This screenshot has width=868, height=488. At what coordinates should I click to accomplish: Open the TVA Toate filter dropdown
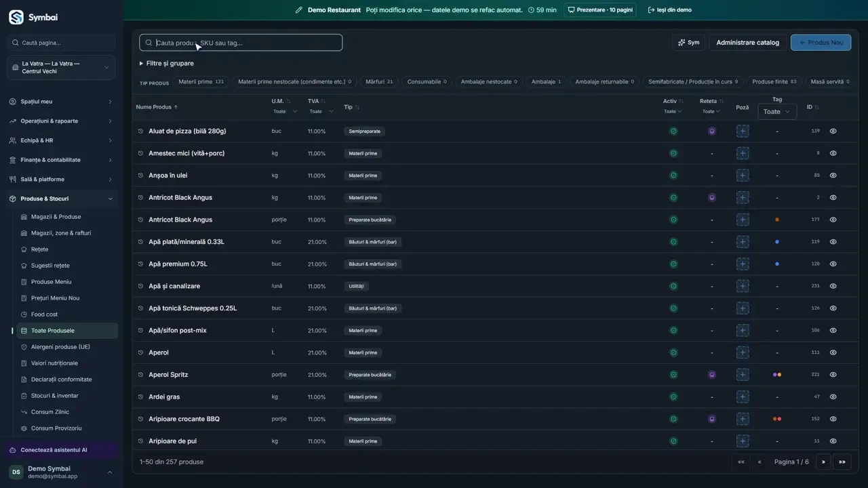321,111
